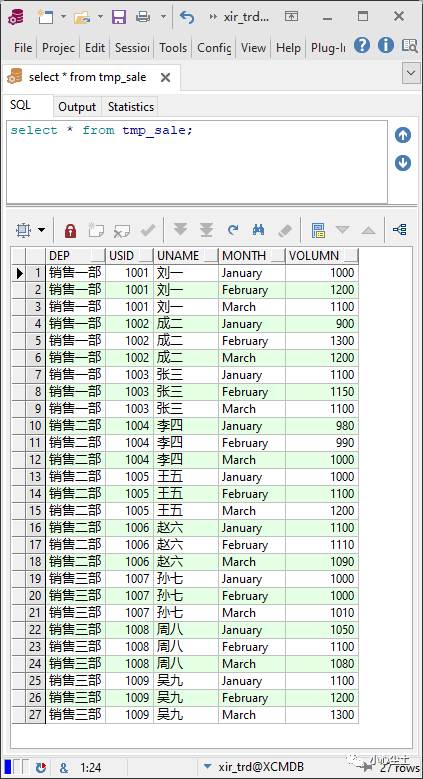
Task: Click the Undo arrow icon
Action: click(187, 17)
